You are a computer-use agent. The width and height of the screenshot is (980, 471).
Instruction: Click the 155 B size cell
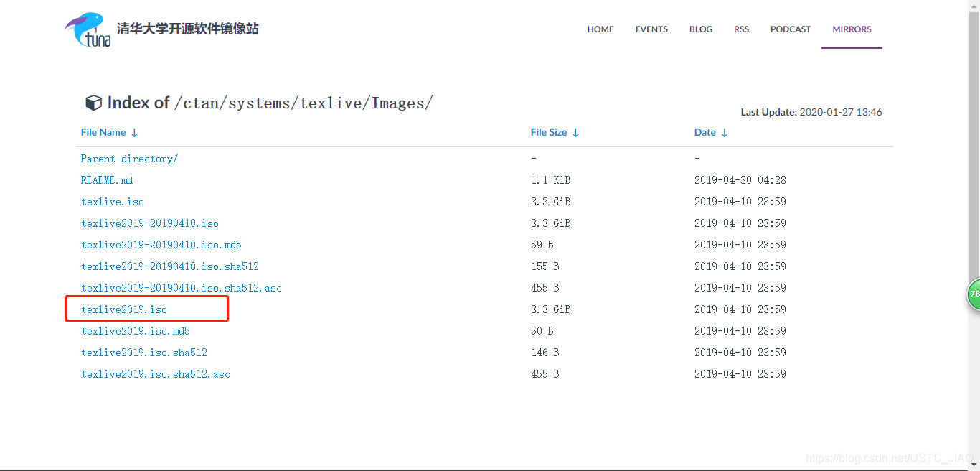(545, 266)
